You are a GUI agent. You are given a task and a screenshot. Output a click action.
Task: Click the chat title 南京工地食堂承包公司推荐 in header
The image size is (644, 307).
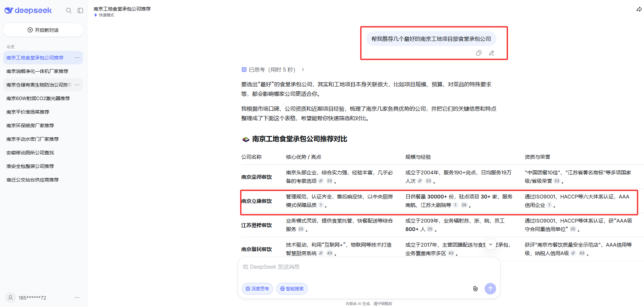click(122, 9)
